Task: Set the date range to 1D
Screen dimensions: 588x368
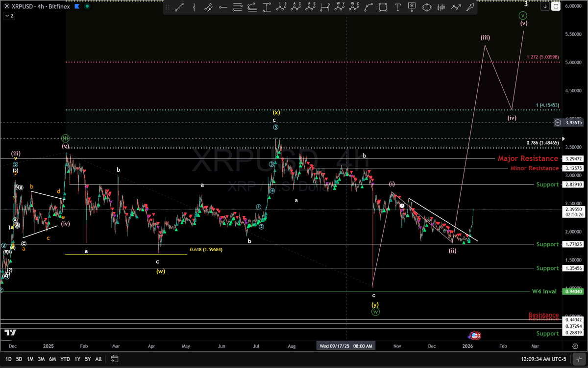Action: (x=9, y=359)
